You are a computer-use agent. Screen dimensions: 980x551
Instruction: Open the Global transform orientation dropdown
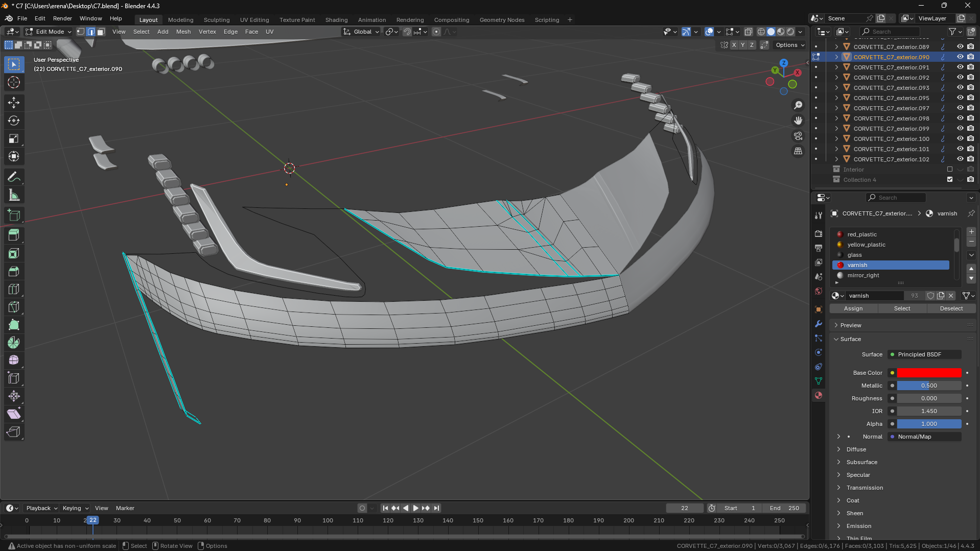pos(362,32)
